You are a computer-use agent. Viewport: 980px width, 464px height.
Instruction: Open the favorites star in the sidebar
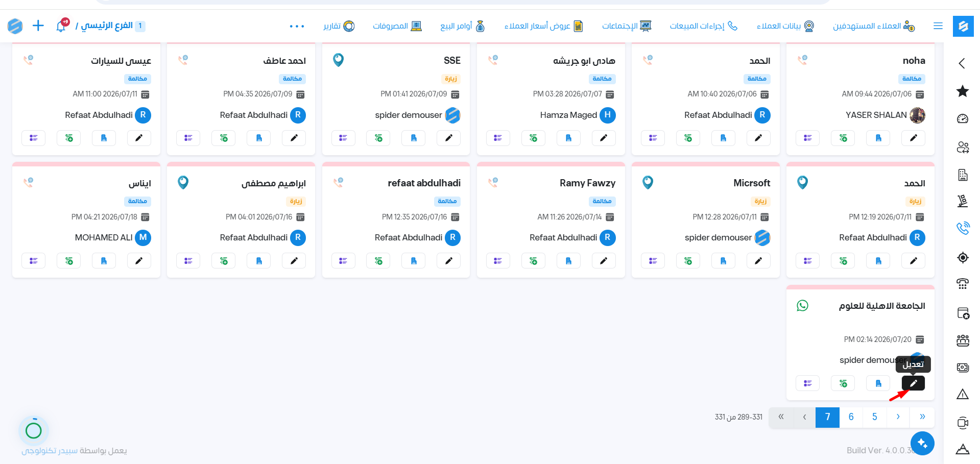[963, 91]
